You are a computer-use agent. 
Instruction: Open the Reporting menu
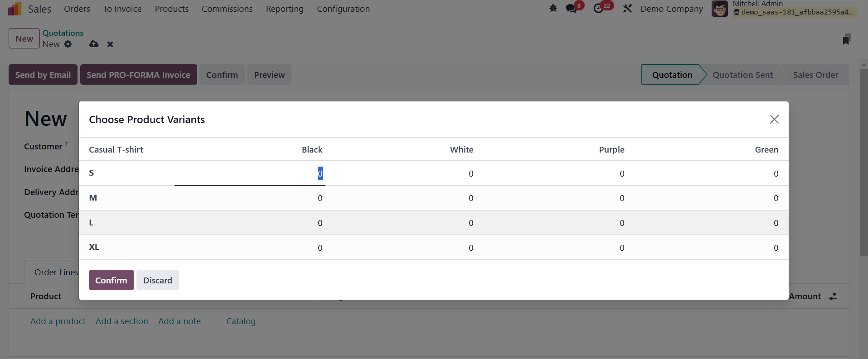(x=285, y=9)
